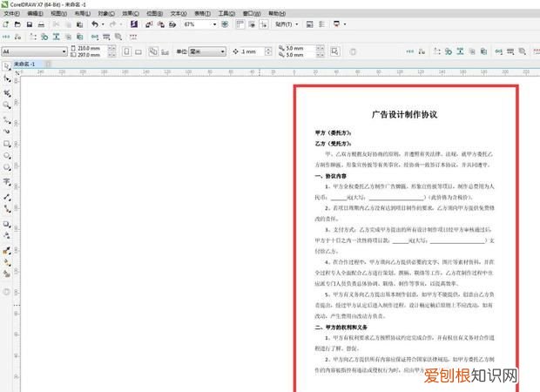The image size is (540, 392).
Task: Select the Crop tool in toolbox
Action: tap(7, 92)
